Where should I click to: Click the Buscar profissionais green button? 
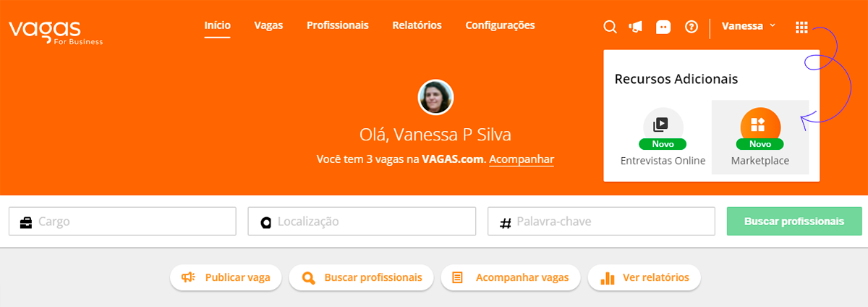(x=794, y=222)
